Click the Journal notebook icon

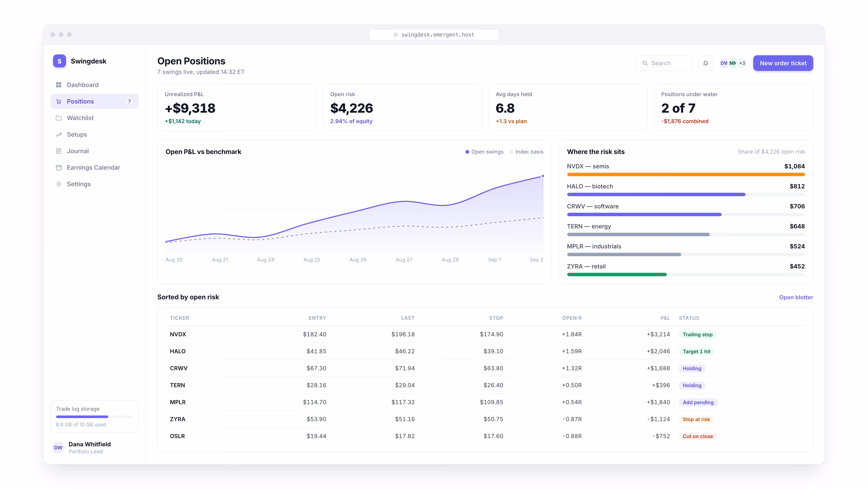click(59, 151)
